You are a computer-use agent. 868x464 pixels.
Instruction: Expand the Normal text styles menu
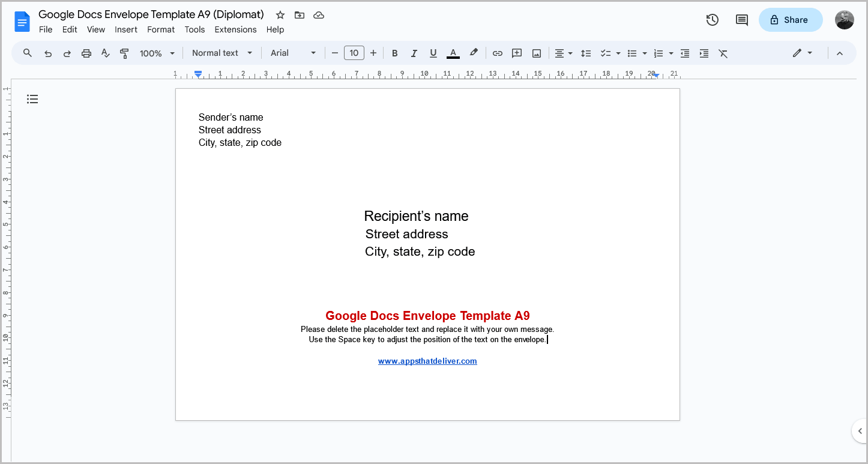pyautogui.click(x=222, y=53)
